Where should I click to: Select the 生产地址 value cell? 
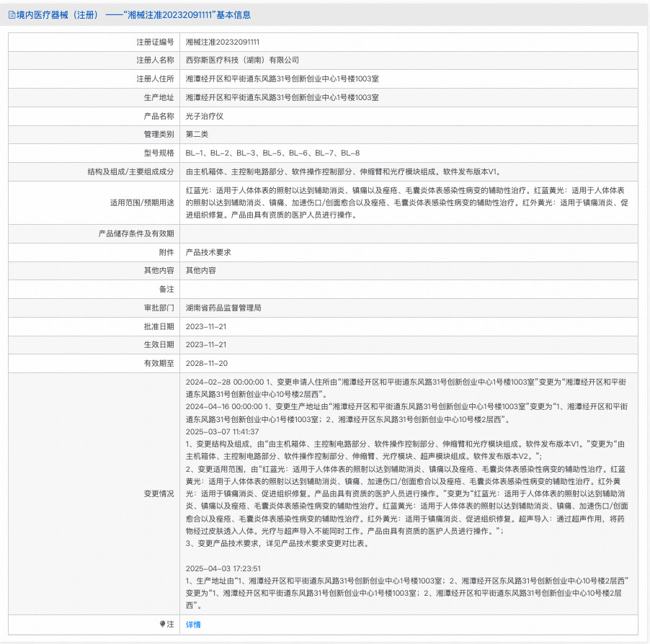(288, 97)
